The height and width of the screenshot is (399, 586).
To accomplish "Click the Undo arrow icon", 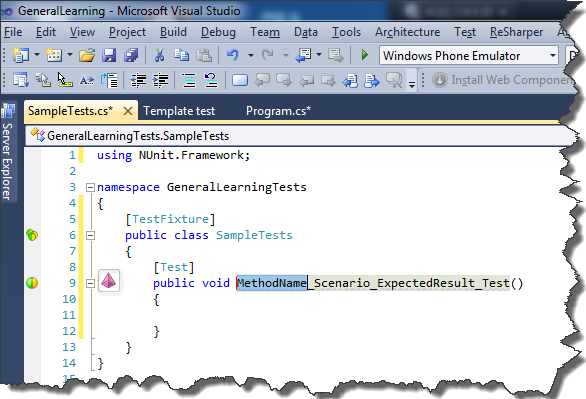I will [233, 55].
